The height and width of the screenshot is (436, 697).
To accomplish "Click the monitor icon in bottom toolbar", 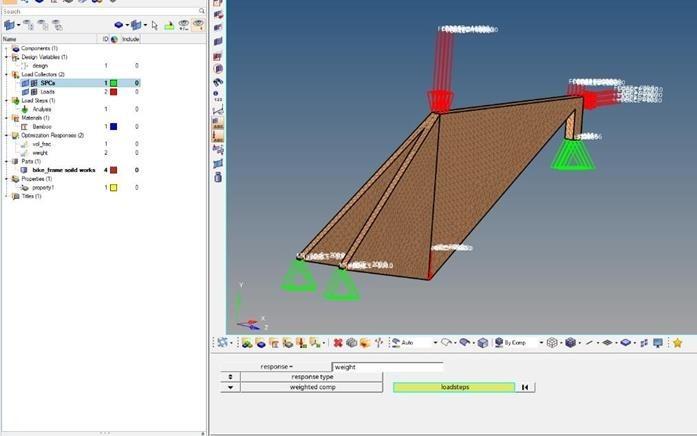I will [656, 343].
